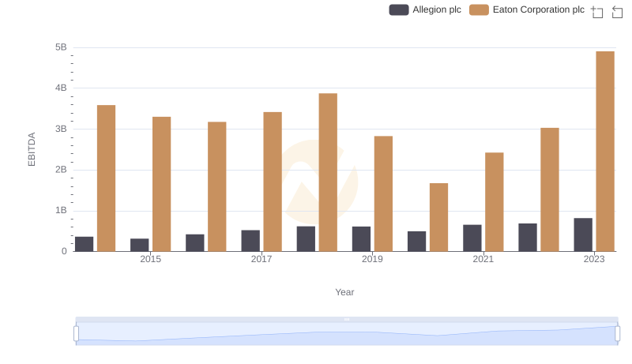The width and height of the screenshot is (632, 364).
Task: Select the Eaton bar for 2018
Action: tap(328, 172)
